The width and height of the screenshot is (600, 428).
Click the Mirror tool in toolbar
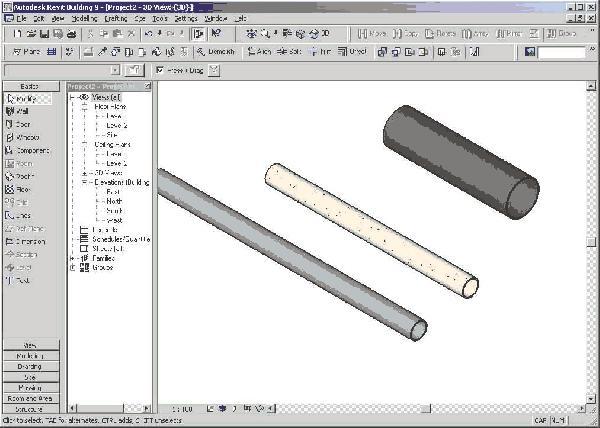point(509,34)
